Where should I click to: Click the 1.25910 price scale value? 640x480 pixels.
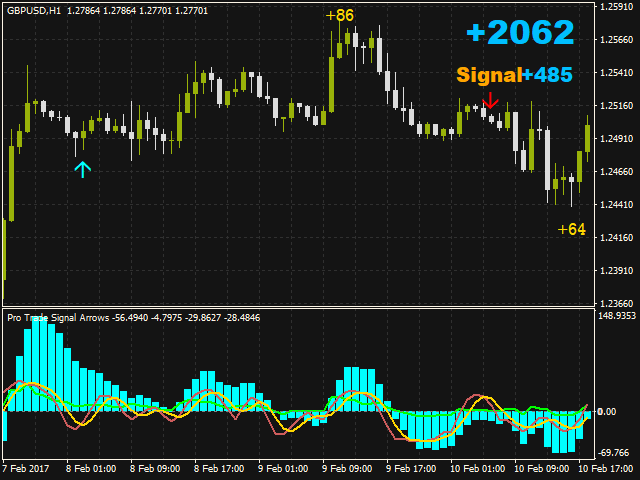click(x=616, y=7)
